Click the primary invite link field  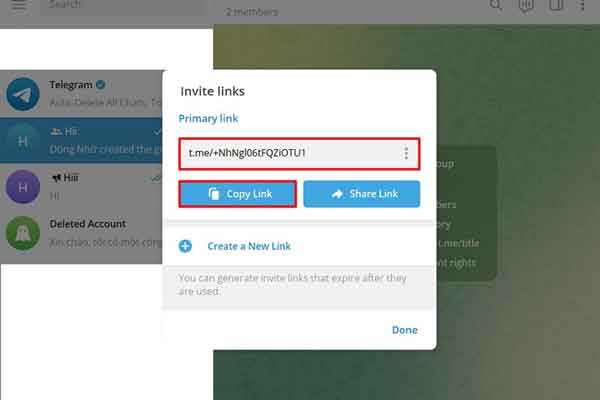[299, 153]
